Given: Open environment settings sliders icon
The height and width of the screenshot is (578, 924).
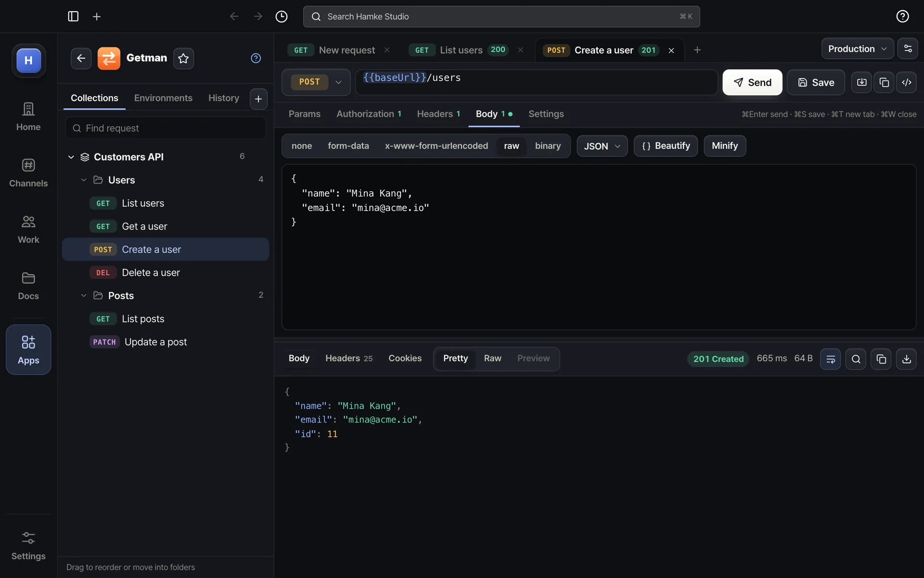Looking at the screenshot, I should click(908, 49).
